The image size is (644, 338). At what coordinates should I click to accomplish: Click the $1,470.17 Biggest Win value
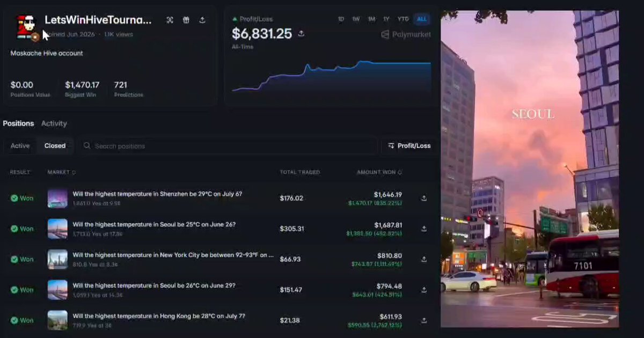(82, 85)
